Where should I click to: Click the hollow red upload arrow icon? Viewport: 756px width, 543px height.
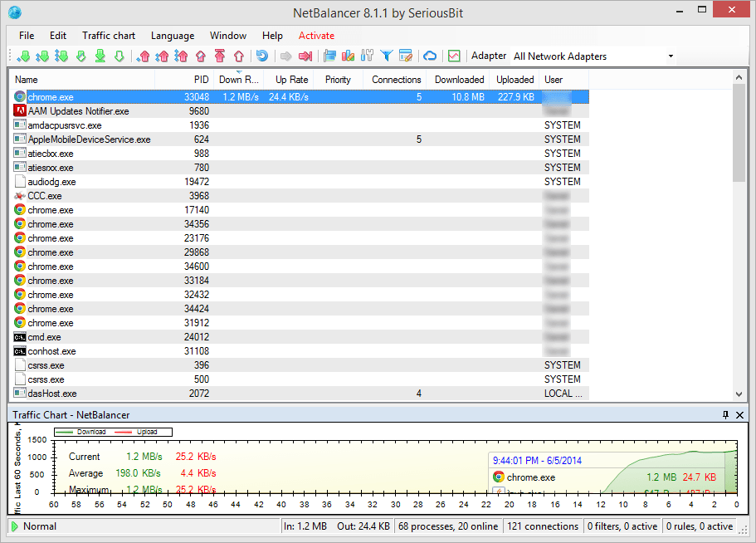[x=239, y=56]
